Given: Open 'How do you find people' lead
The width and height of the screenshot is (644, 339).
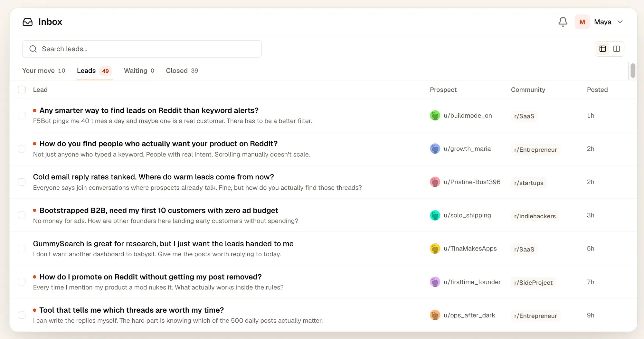Looking at the screenshot, I should [x=158, y=144].
